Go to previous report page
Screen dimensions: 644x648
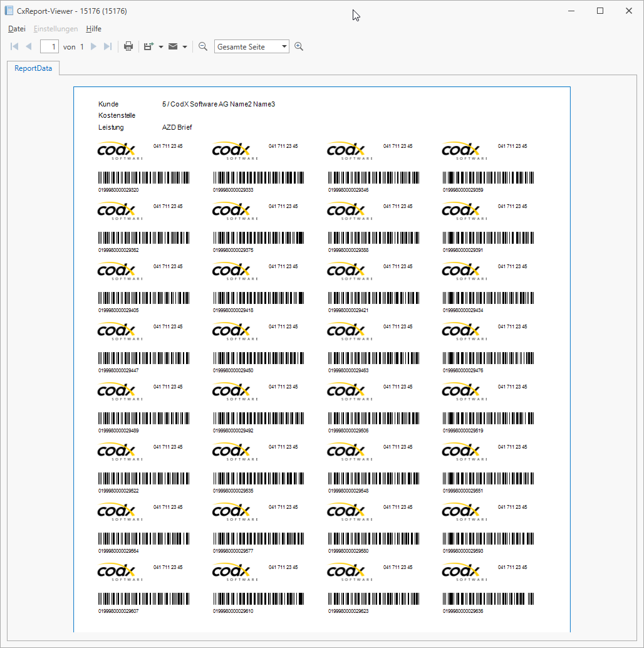[x=28, y=46]
